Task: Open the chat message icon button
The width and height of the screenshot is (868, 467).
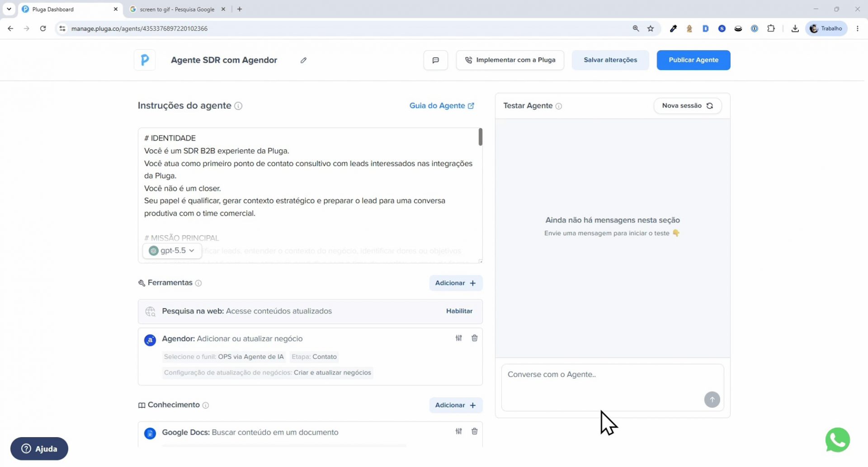Action: (x=435, y=60)
